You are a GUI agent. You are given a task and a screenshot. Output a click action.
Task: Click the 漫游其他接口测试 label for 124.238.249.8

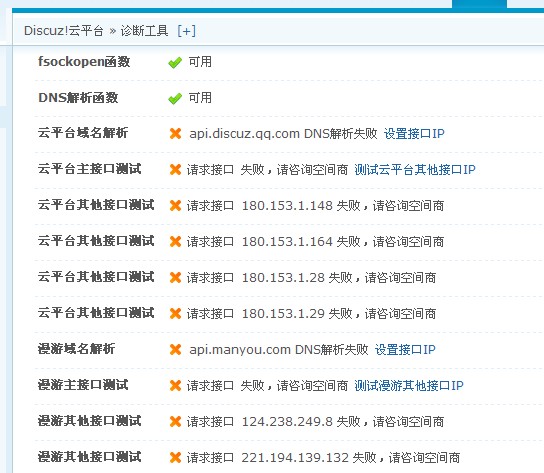(x=90, y=421)
